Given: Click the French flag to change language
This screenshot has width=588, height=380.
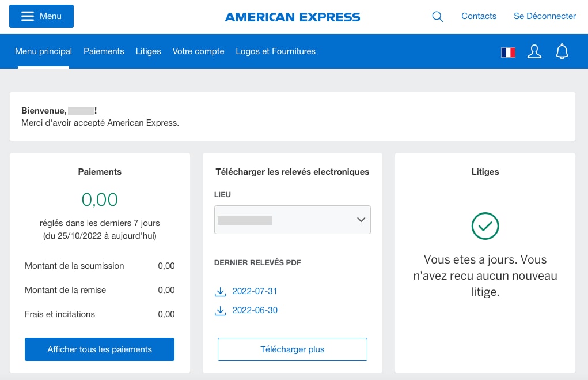Looking at the screenshot, I should (507, 51).
